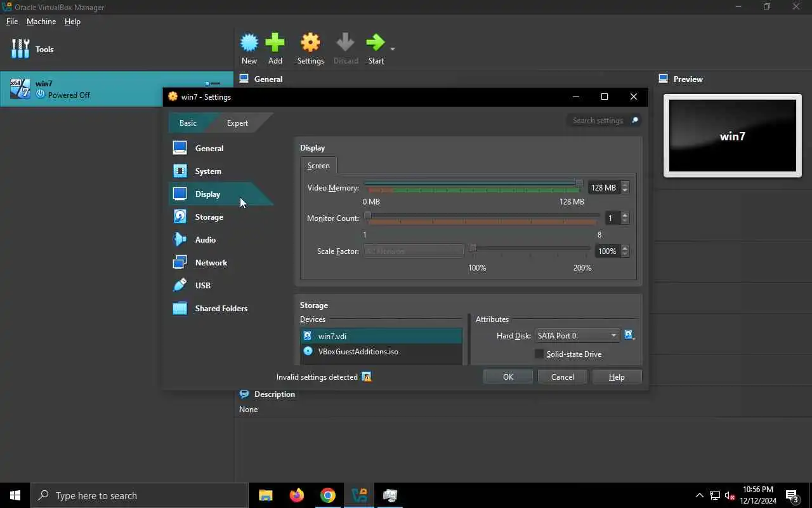Viewport: 812px width, 508px height.
Task: Click OK to apply settings
Action: click(508, 377)
